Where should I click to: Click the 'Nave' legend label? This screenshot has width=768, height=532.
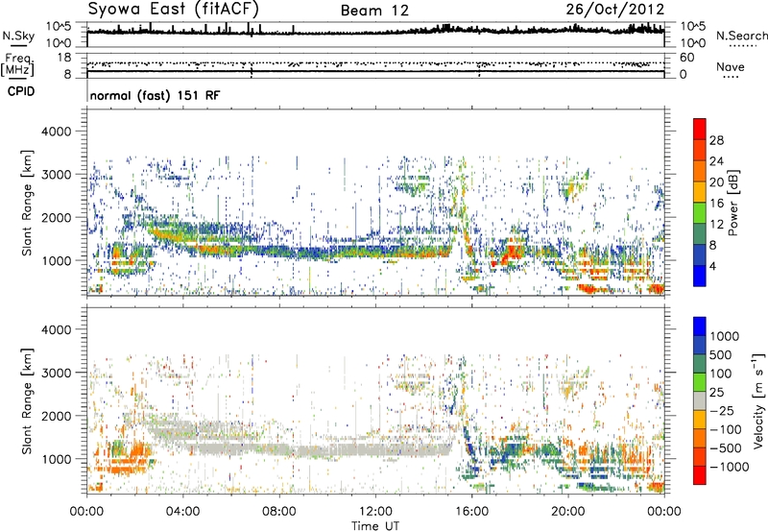pos(731,67)
